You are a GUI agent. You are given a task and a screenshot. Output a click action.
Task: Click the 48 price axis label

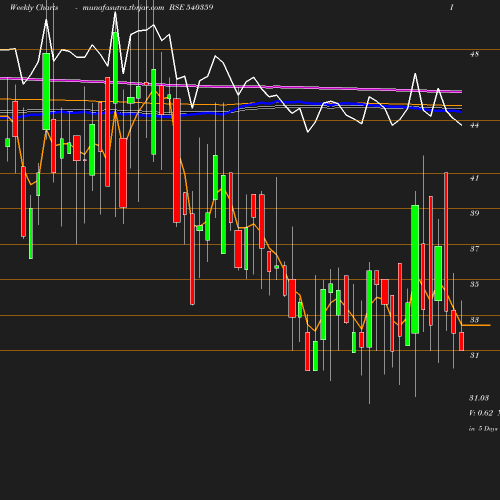pyautogui.click(x=474, y=54)
